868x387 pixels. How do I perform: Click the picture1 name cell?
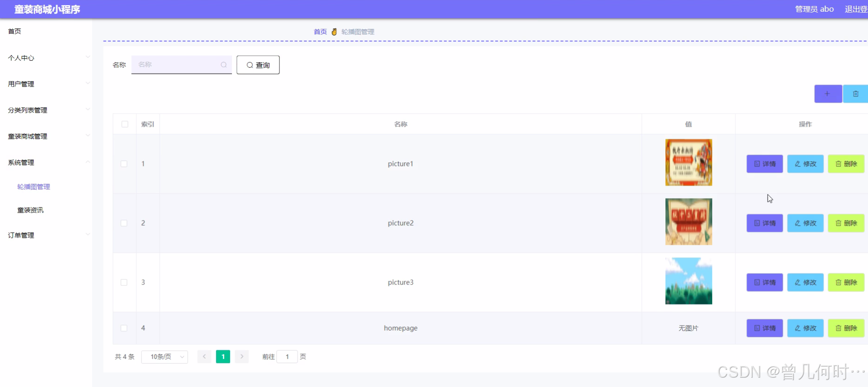(x=400, y=164)
